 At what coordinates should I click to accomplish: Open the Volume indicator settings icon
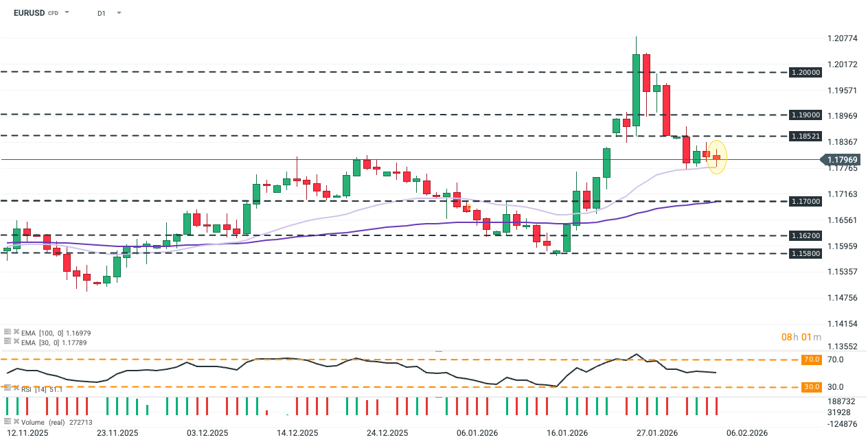(8, 421)
